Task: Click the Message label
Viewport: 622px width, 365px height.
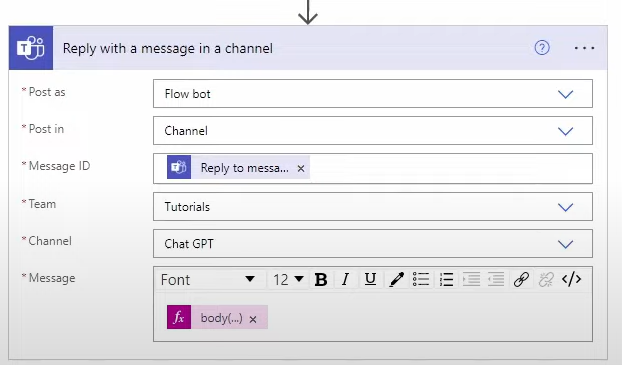Action: coord(52,278)
